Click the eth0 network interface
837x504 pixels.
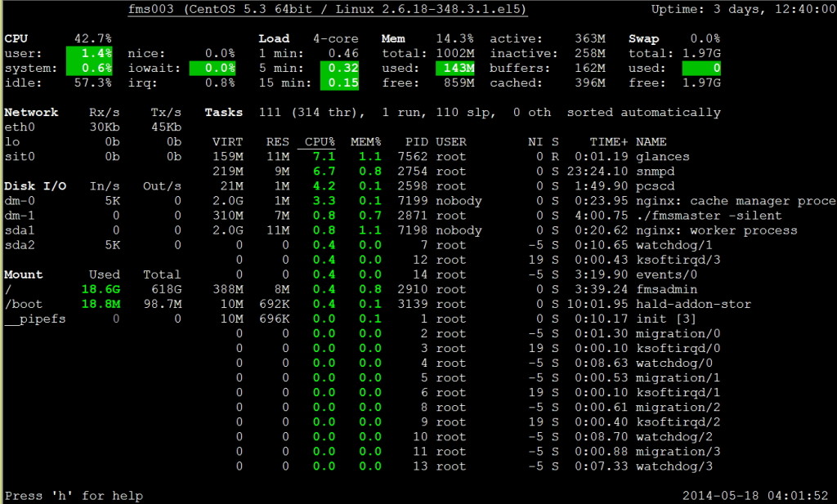20,127
